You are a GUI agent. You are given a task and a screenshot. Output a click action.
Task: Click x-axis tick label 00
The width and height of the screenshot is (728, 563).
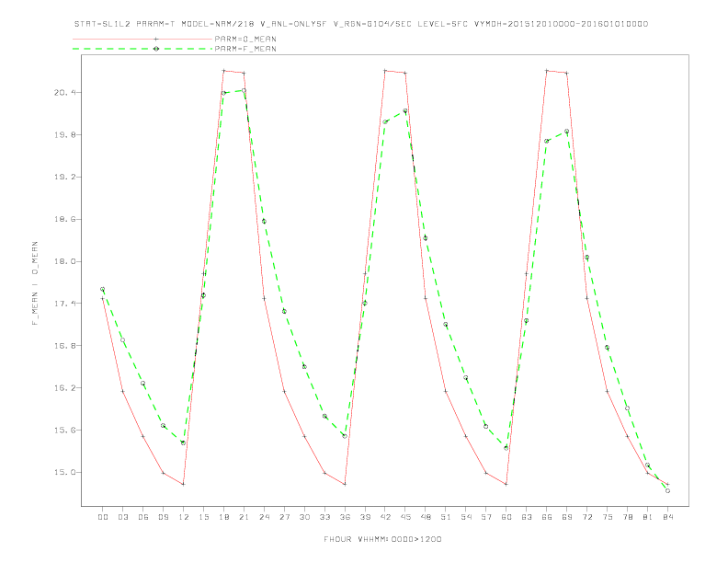[103, 517]
